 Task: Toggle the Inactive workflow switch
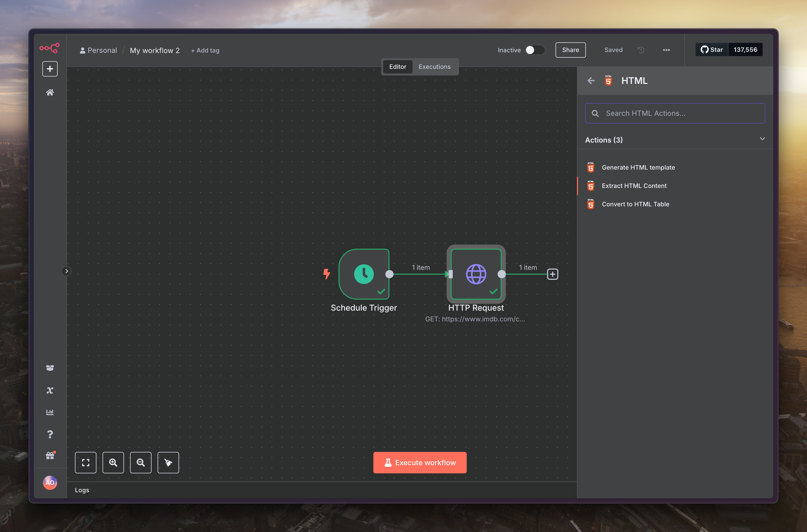[x=535, y=50]
